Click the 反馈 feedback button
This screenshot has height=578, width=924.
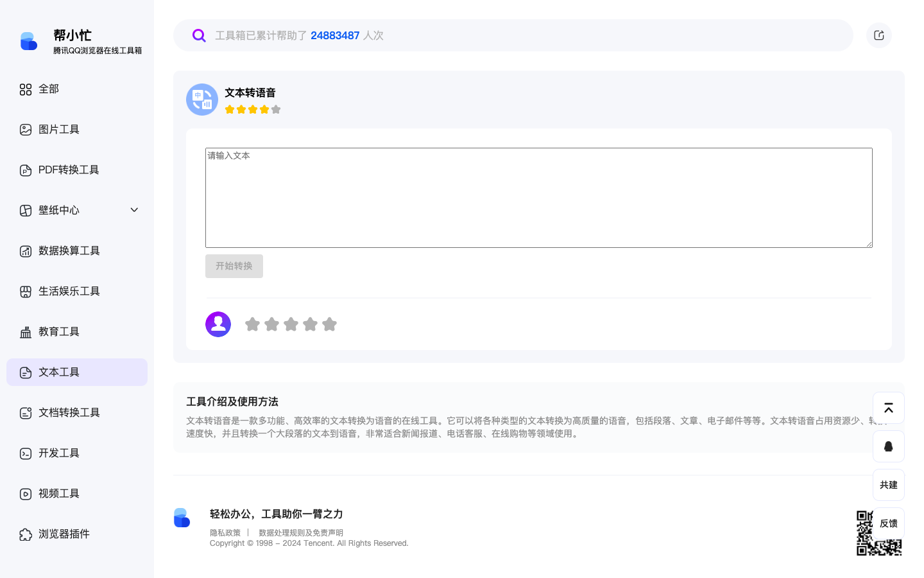(x=889, y=523)
